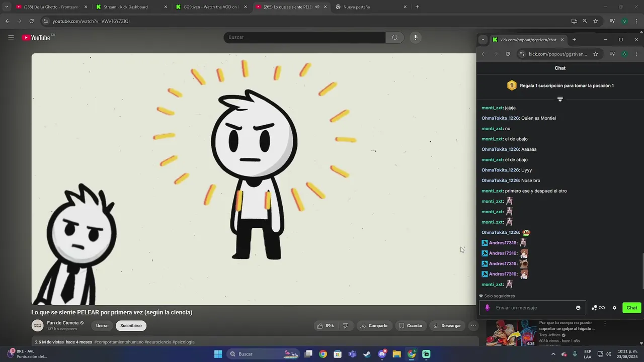
Task: Click the volume icon in system tray
Action: click(x=608, y=354)
